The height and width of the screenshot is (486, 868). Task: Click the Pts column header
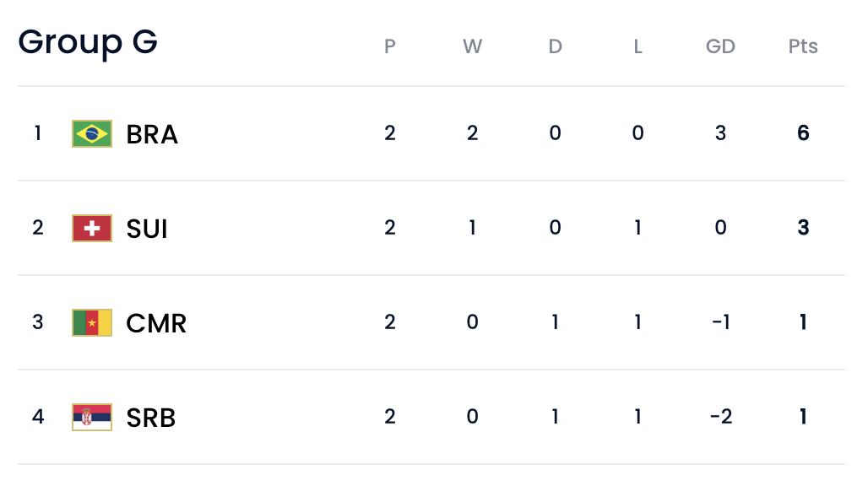click(x=803, y=46)
